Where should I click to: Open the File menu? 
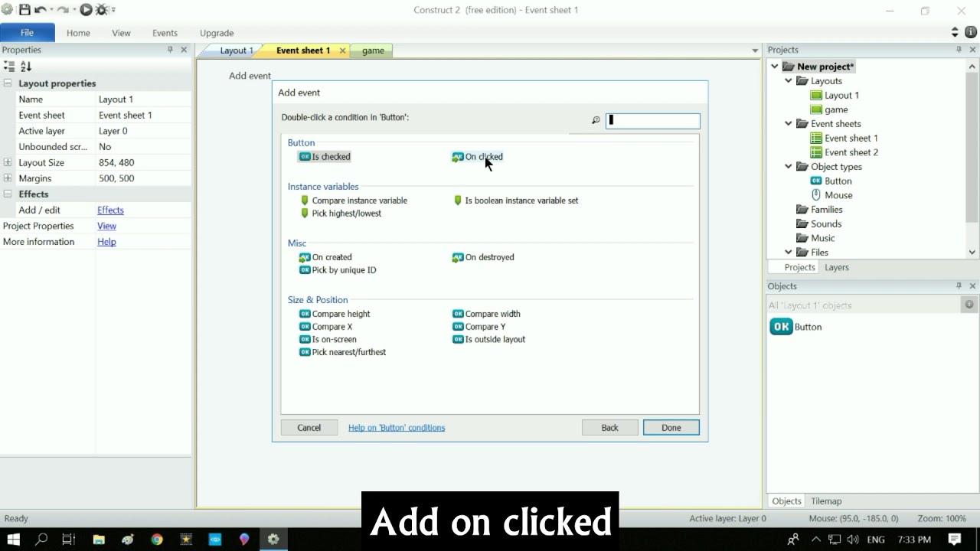(x=28, y=32)
